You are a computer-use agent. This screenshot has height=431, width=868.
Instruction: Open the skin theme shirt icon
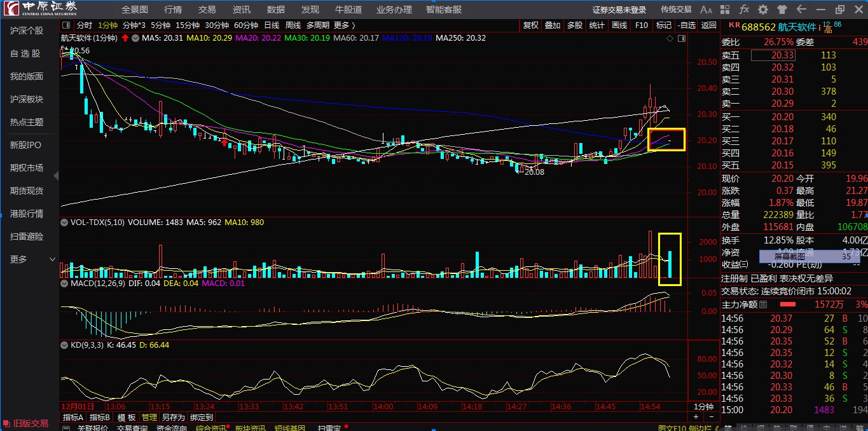point(782,10)
